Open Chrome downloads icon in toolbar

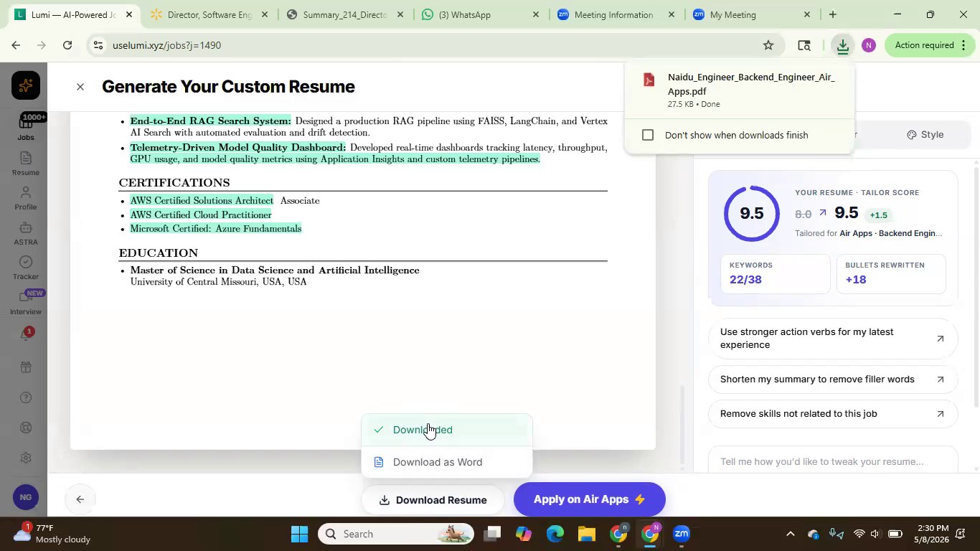843,45
